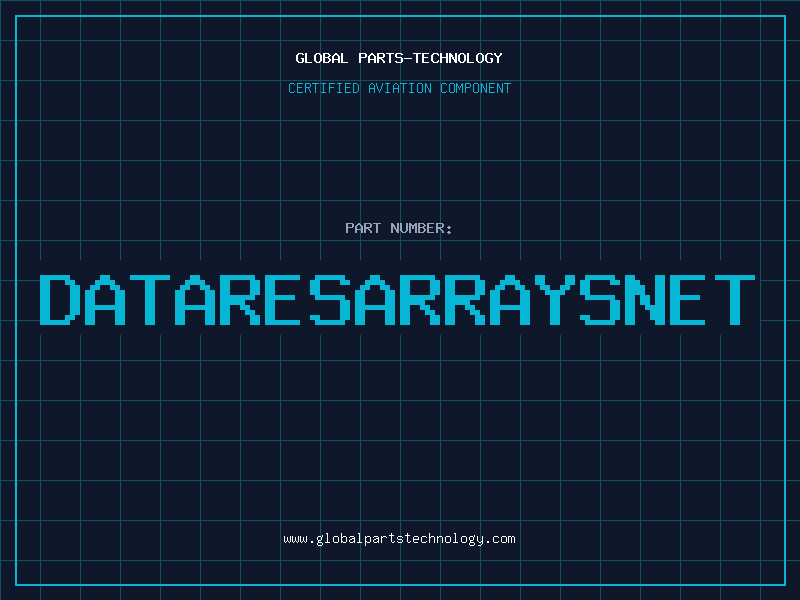Click the www prefix of the URL
The height and width of the screenshot is (600, 800).
point(295,539)
